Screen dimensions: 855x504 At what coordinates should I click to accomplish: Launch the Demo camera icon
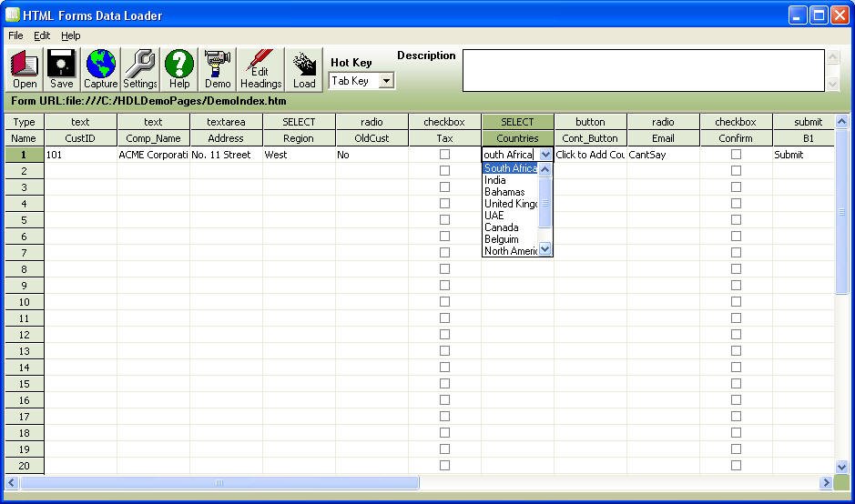point(218,69)
